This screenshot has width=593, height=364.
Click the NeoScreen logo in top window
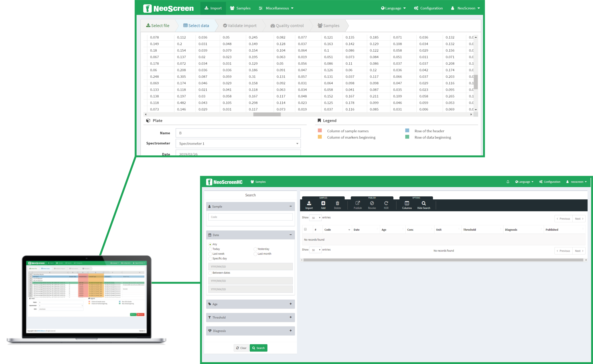tap(168, 8)
